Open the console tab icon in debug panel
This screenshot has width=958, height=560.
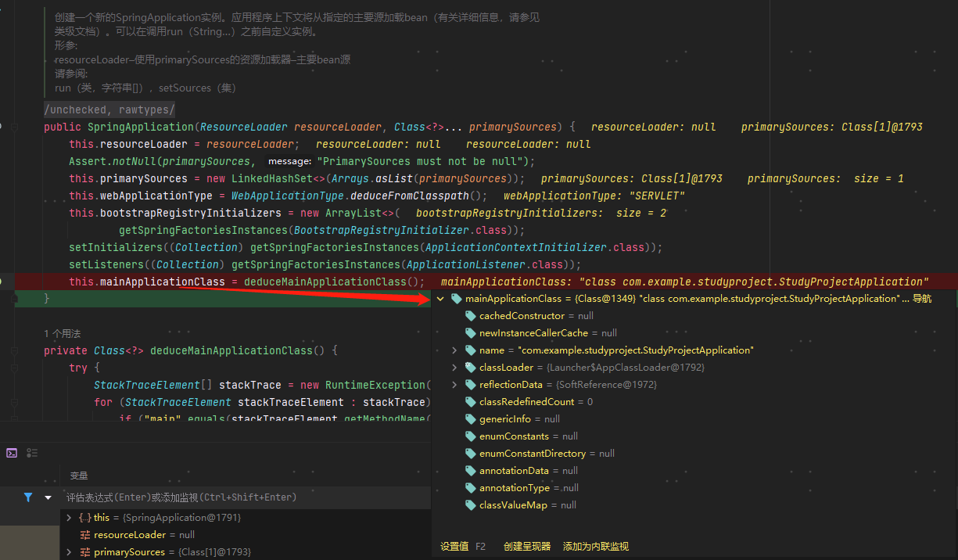[x=12, y=453]
